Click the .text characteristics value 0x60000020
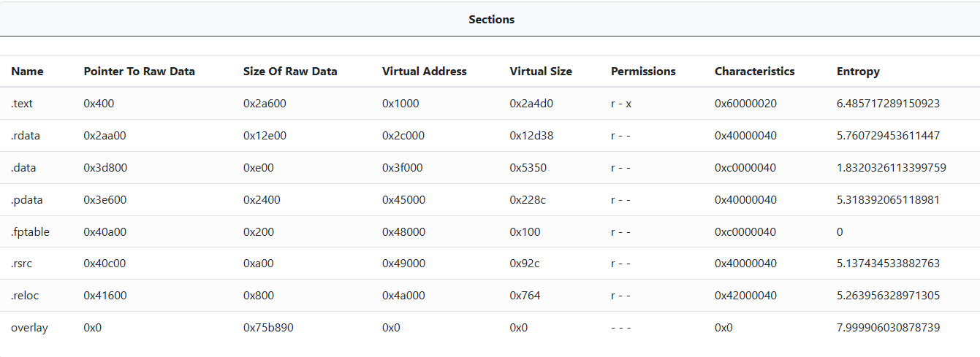 745,104
